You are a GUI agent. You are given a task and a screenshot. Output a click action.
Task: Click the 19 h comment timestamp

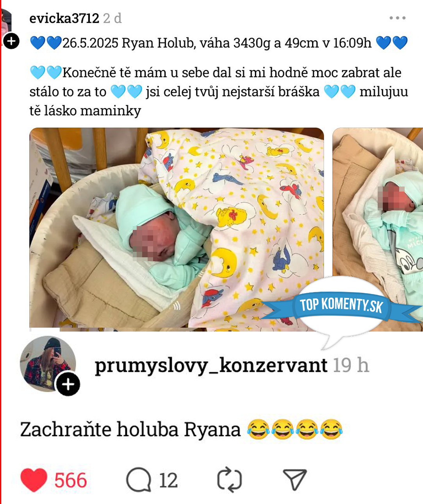tap(351, 366)
